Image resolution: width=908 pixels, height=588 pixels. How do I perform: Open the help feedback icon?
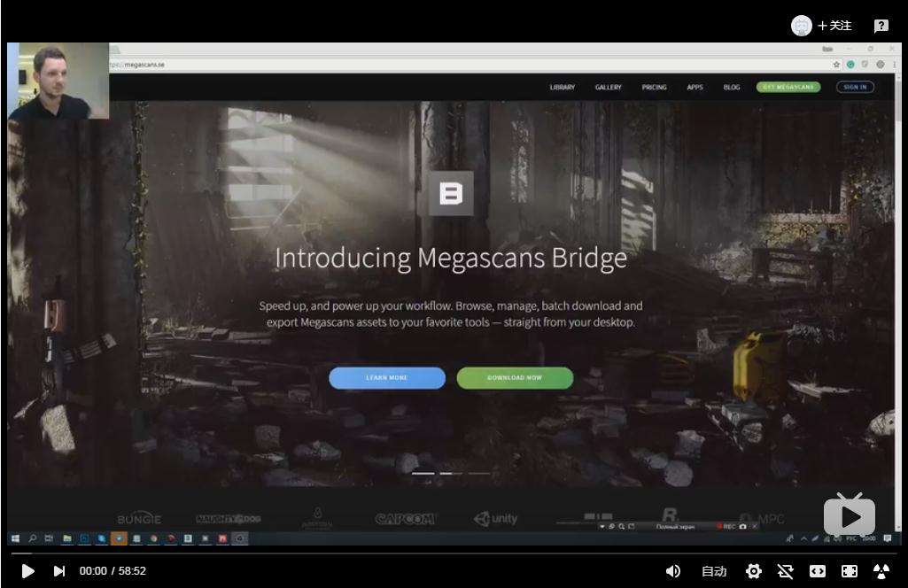pos(881,26)
